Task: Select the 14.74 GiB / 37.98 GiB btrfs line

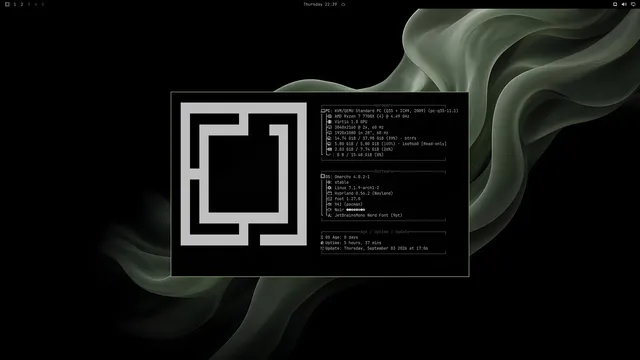Action: [x=376, y=138]
